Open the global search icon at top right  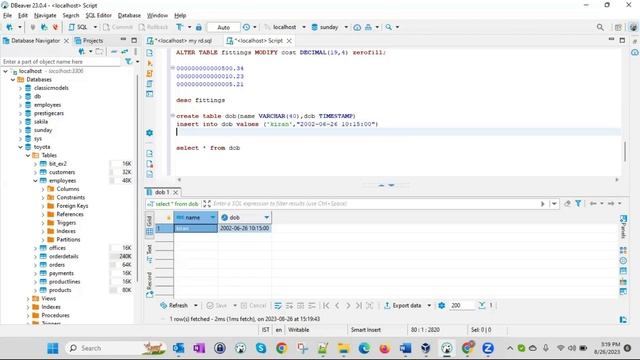[x=600, y=27]
